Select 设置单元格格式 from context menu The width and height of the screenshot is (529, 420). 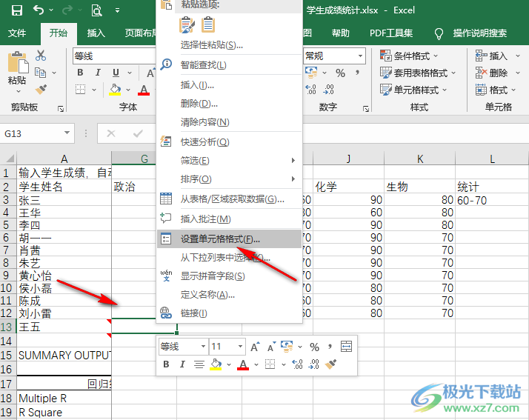point(220,239)
